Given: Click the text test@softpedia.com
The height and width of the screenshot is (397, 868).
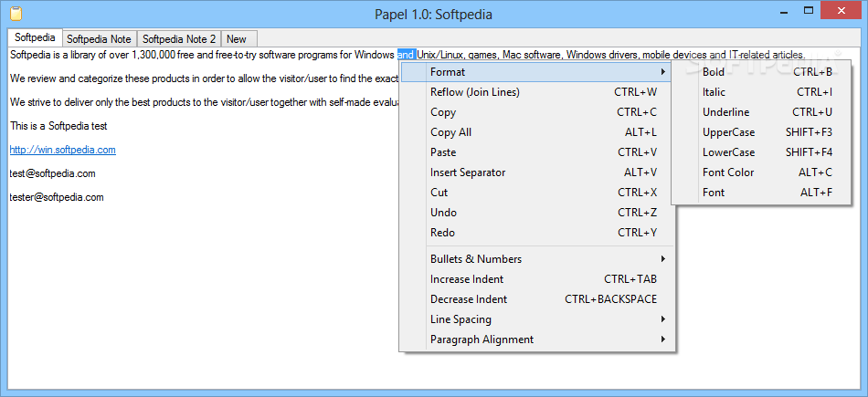Looking at the screenshot, I should pyautogui.click(x=53, y=173).
